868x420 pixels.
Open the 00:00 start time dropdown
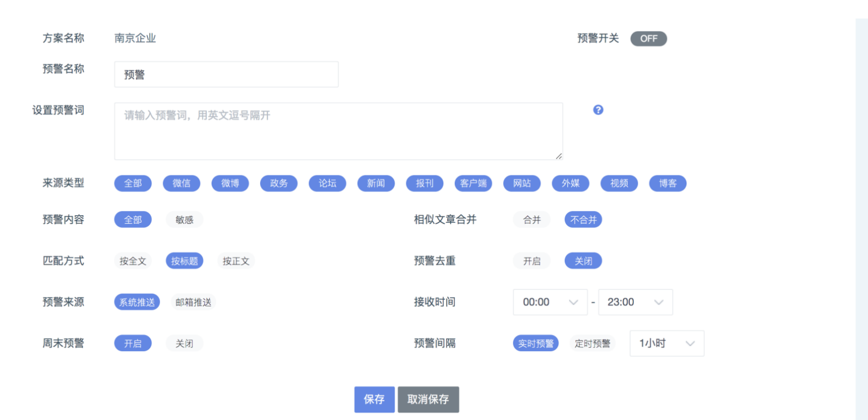coord(550,302)
